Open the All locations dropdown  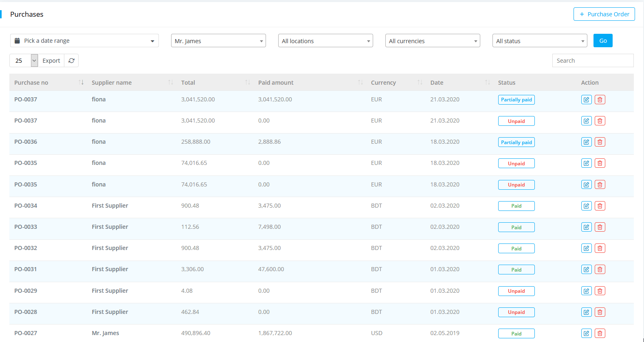pyautogui.click(x=325, y=41)
